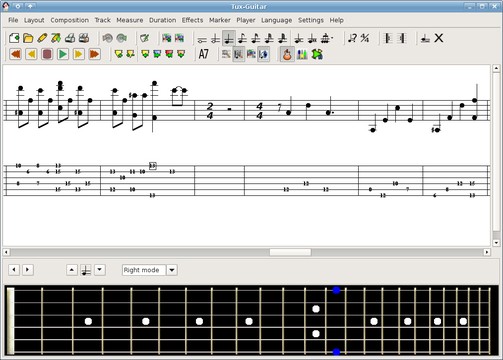Toggle the selected quarter note duration

pyautogui.click(x=229, y=38)
